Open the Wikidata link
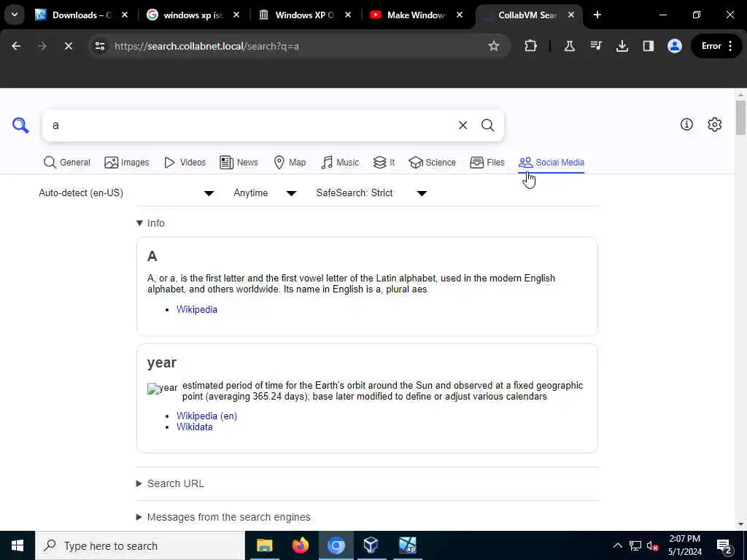Image resolution: width=747 pixels, height=560 pixels. tap(194, 427)
